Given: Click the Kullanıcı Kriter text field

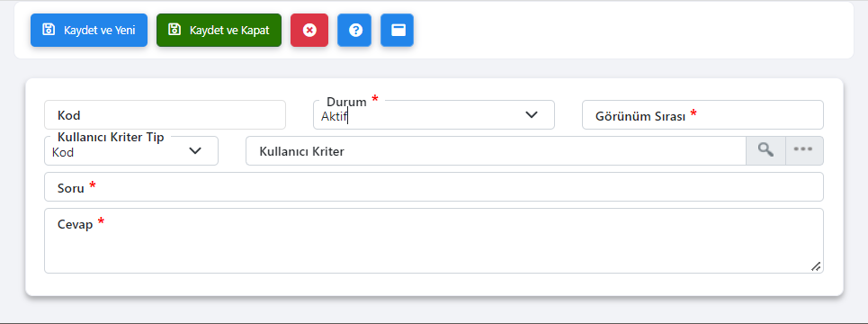Looking at the screenshot, I should coord(496,151).
